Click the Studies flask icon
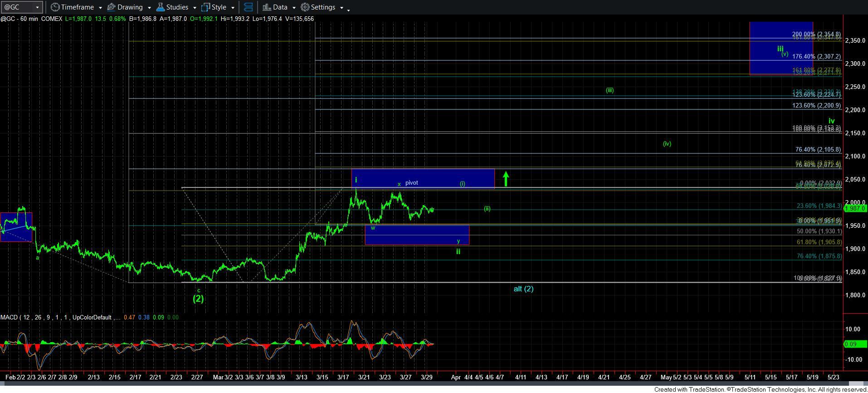This screenshot has width=868, height=393. (160, 7)
